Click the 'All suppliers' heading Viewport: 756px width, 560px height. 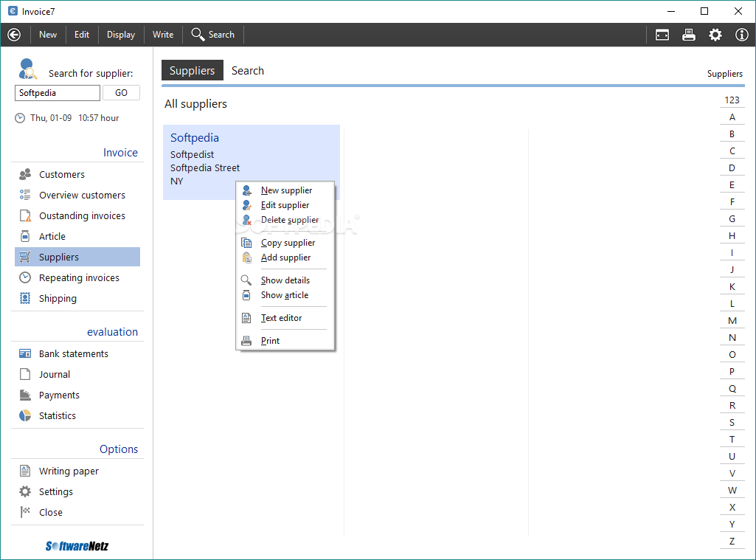(195, 104)
